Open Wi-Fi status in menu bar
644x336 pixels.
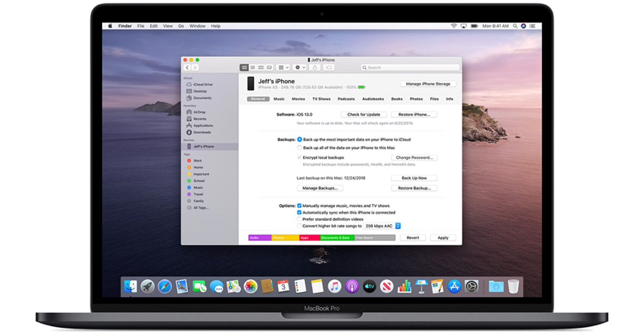[454, 26]
